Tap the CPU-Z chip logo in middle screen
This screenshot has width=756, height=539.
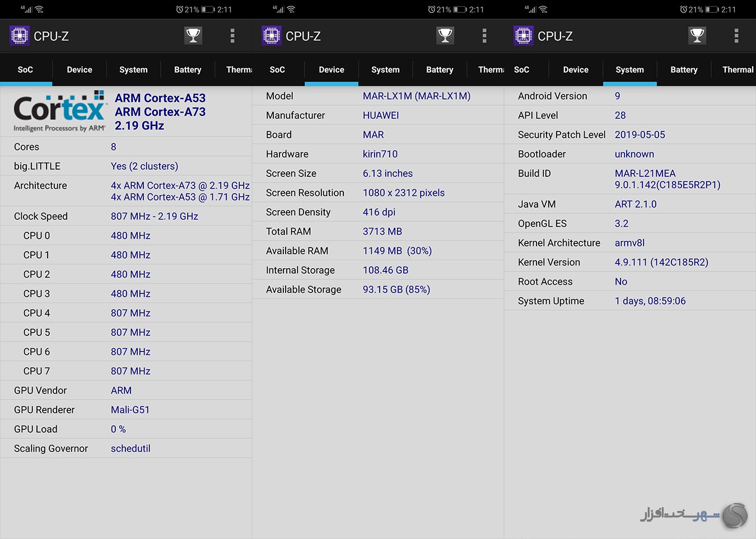(272, 36)
